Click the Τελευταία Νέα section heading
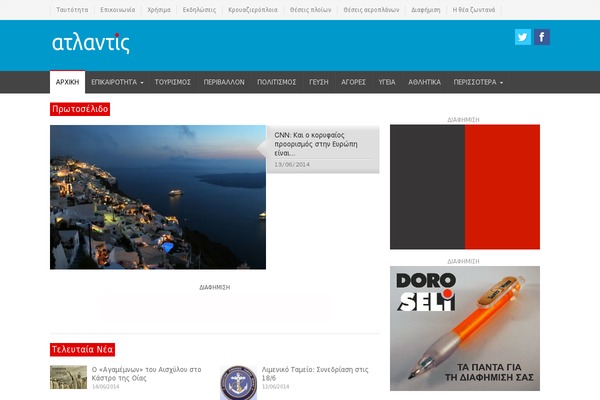The height and width of the screenshot is (400, 600). coord(82,349)
